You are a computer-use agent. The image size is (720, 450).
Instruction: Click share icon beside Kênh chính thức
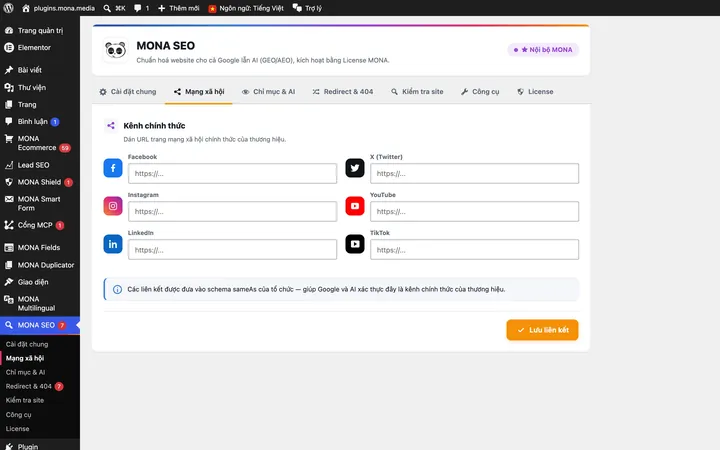click(x=111, y=125)
